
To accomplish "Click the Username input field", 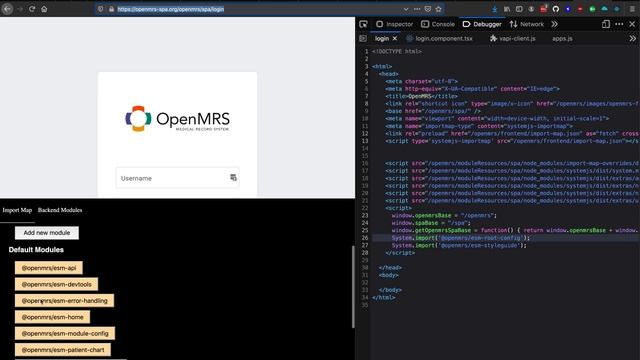I will 177,178.
